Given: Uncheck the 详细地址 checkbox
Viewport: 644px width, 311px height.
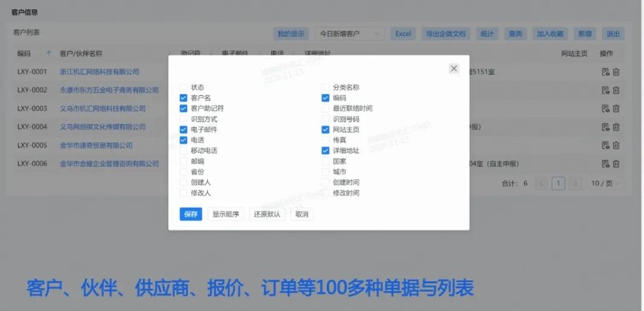Looking at the screenshot, I should [x=325, y=150].
